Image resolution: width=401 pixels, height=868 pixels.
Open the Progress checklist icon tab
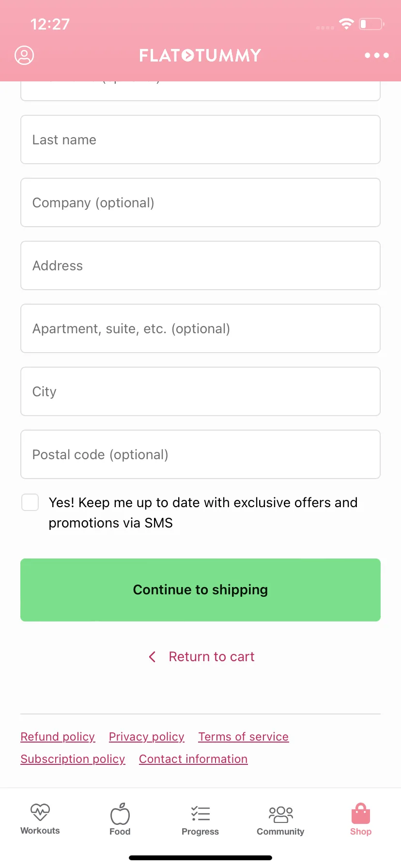pyautogui.click(x=200, y=813)
